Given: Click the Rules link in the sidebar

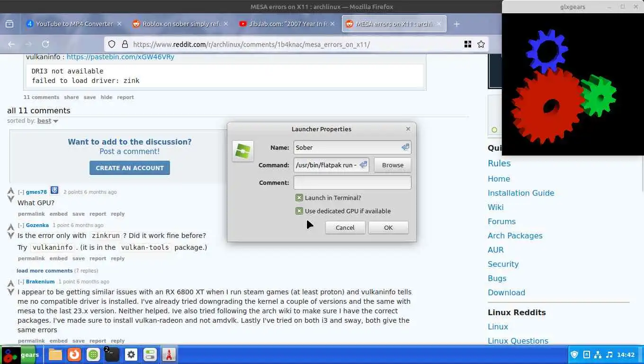Looking at the screenshot, I should click(499, 163).
